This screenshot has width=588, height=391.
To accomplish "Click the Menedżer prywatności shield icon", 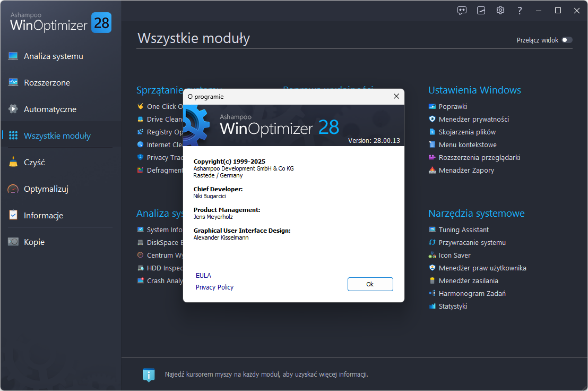I will (432, 119).
